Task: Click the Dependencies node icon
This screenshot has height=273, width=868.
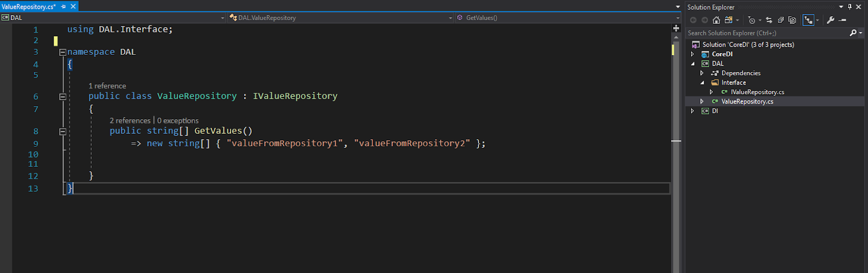Action: point(715,73)
